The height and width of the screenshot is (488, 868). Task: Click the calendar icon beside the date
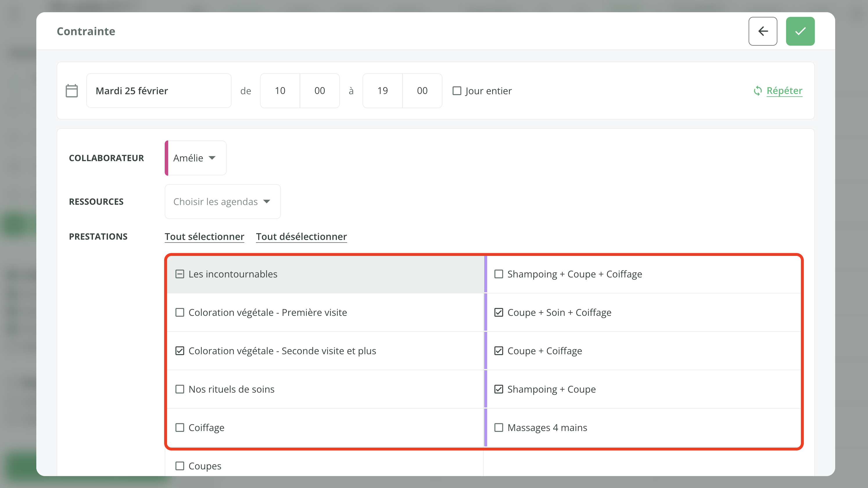(71, 91)
